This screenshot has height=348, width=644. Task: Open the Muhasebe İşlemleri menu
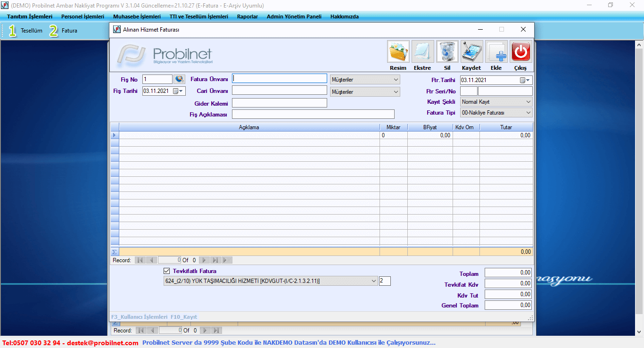point(137,17)
